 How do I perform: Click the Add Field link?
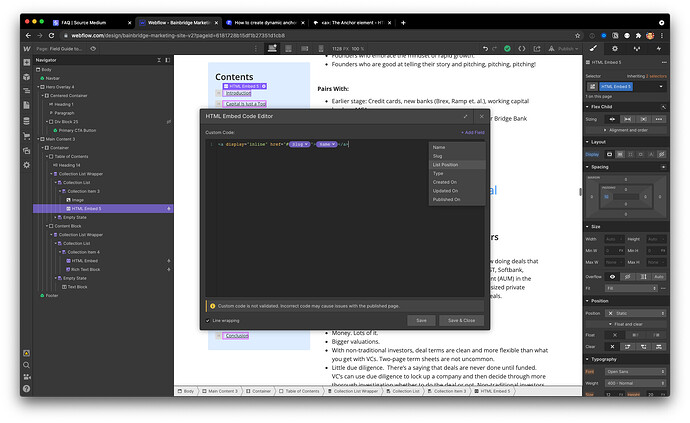coord(473,132)
